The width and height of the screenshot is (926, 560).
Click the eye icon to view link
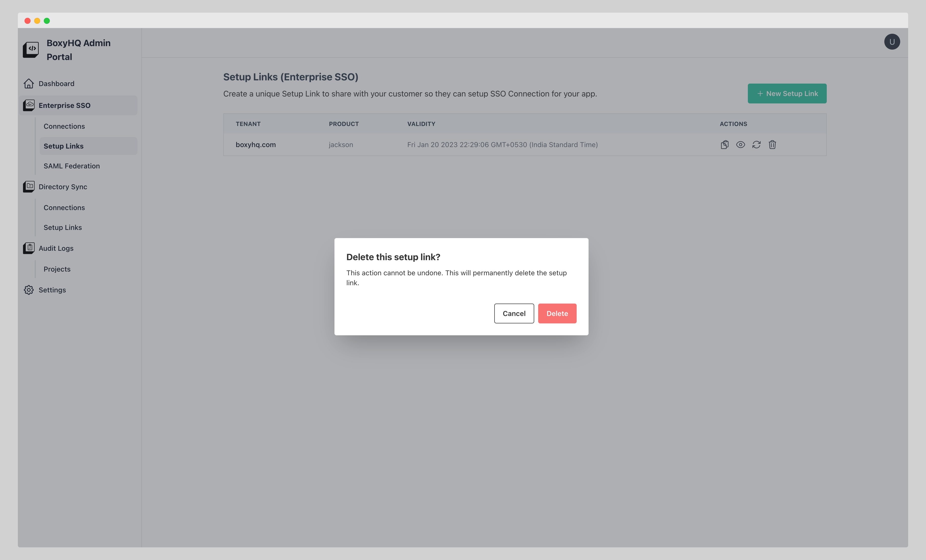(740, 145)
